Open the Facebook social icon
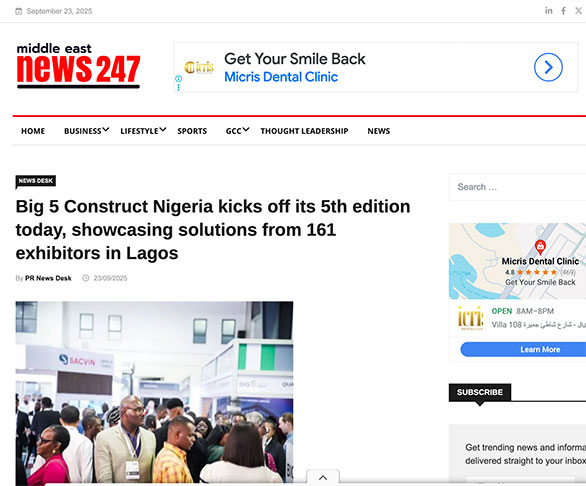Screen dimensions: 586x486 563,11
